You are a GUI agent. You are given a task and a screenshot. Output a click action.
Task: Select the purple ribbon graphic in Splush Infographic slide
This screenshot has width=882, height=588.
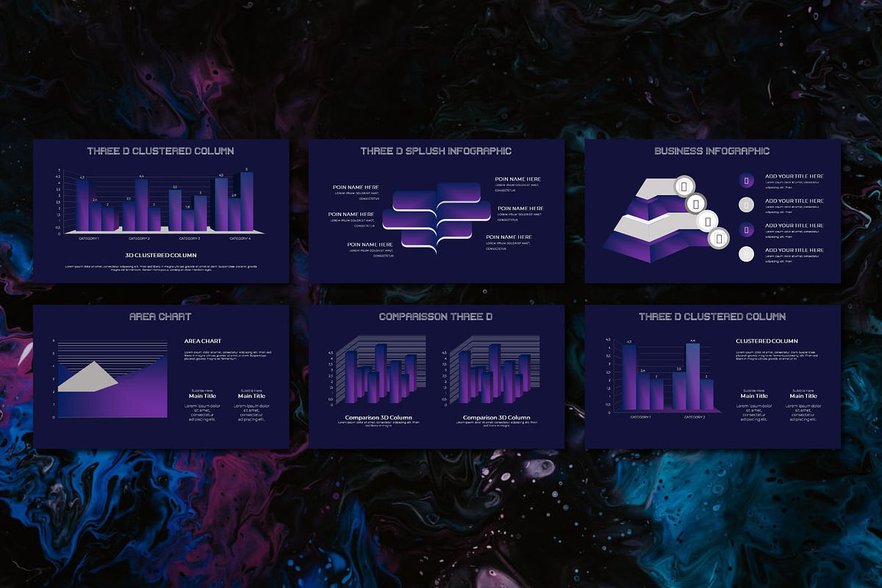(x=437, y=218)
